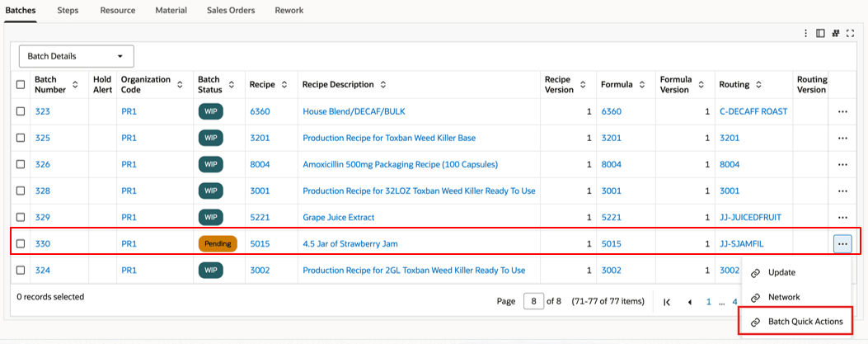Click the Pending status badge
868x344 pixels.
218,243
